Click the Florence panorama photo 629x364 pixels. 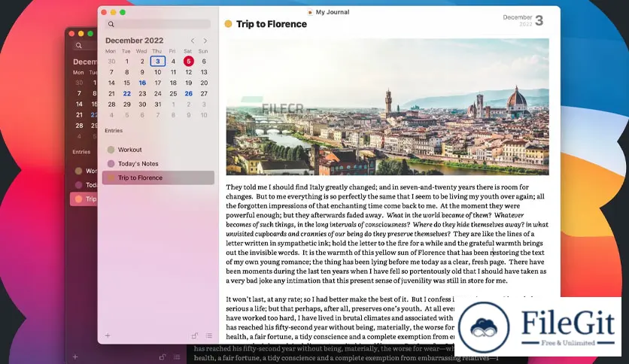(387, 107)
